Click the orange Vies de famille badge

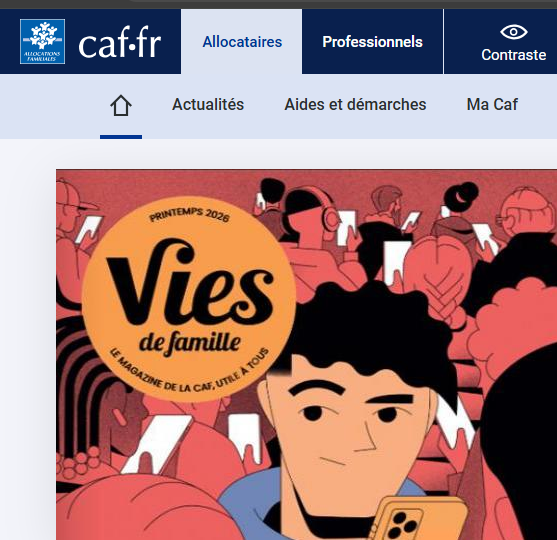coord(189,299)
